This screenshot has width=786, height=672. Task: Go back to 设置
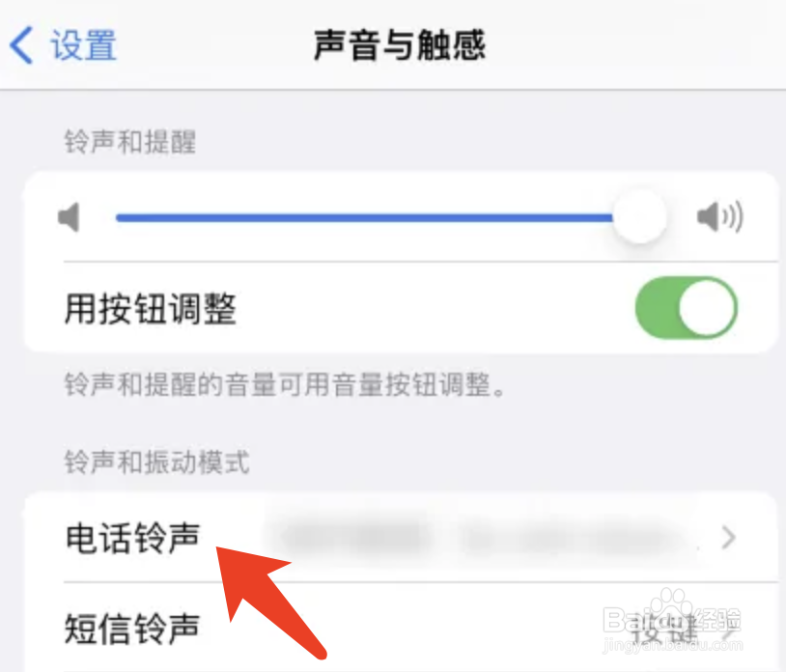pos(63,45)
